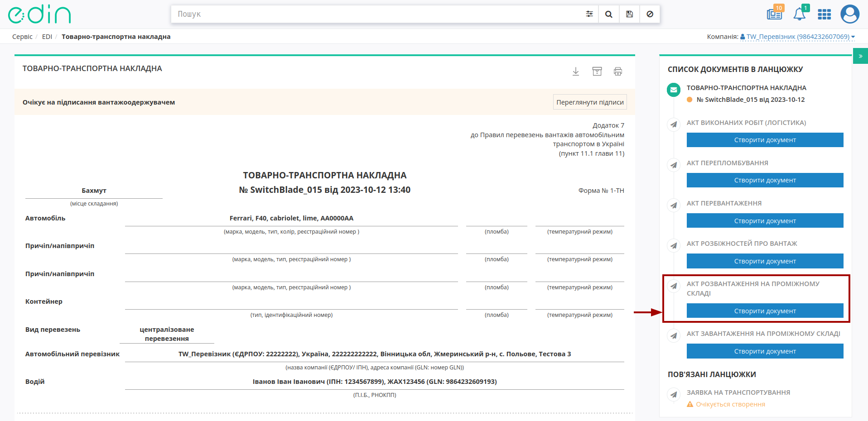868x421 pixels.
Task: Click the magnifier search button
Action: pyautogui.click(x=609, y=14)
